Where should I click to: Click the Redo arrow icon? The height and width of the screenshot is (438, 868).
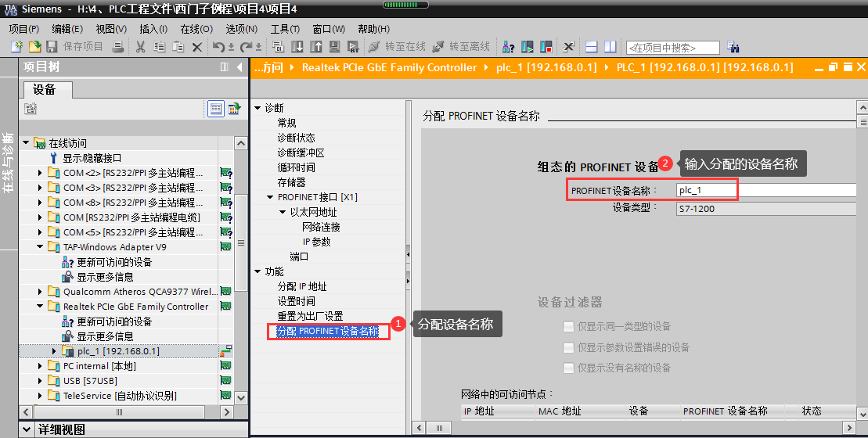247,47
